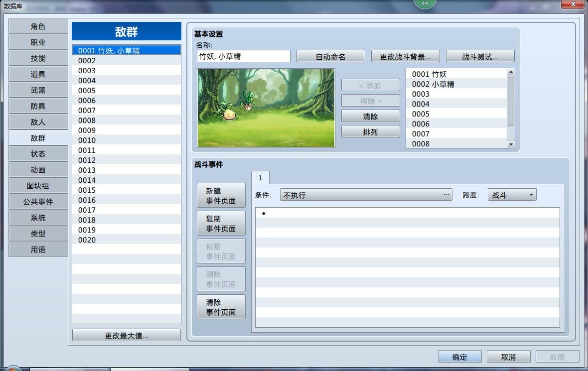
Task: Select the battle background preview image
Action: click(x=266, y=108)
